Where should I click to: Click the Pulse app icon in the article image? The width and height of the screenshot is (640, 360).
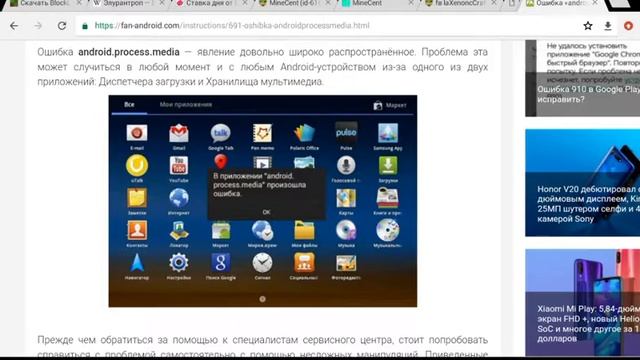click(346, 132)
